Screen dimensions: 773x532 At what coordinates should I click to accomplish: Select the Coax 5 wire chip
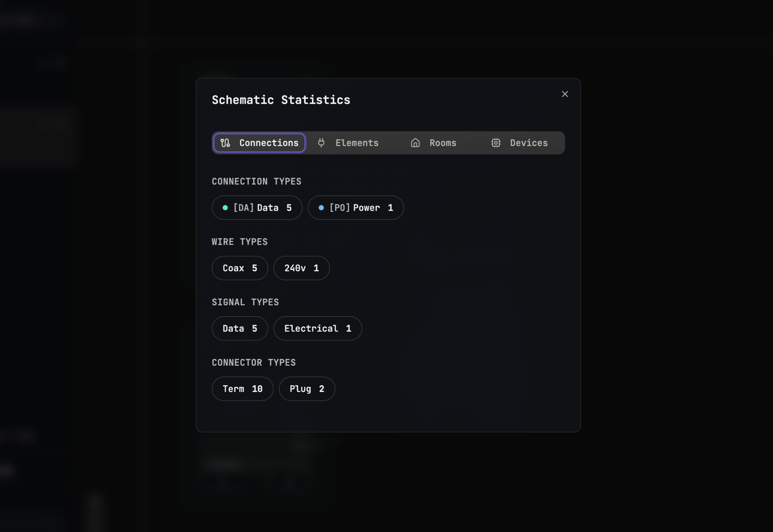coord(240,268)
